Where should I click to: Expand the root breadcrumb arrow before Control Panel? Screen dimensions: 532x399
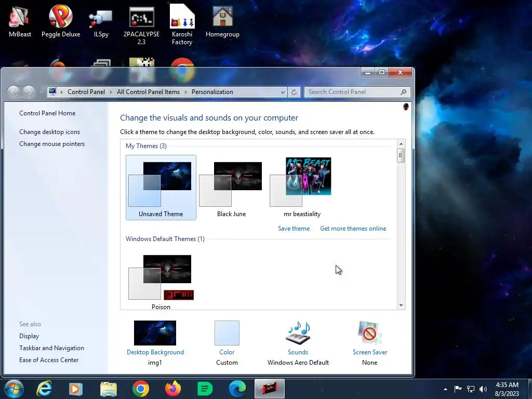tap(62, 92)
